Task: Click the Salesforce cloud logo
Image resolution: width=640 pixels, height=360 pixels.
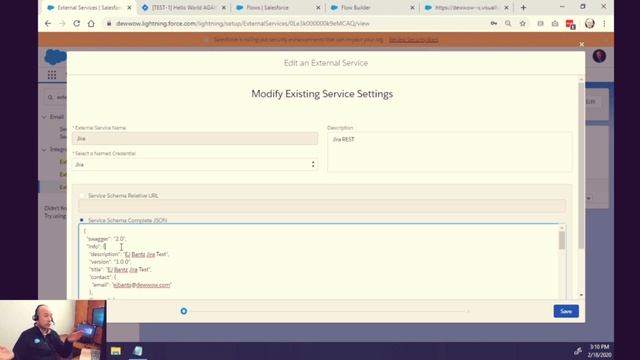Action: 55,57
